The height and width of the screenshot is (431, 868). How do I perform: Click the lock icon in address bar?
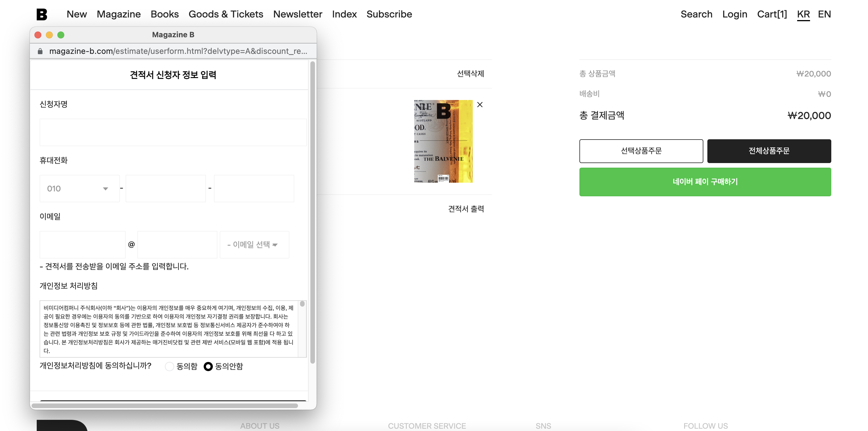pyautogui.click(x=40, y=51)
